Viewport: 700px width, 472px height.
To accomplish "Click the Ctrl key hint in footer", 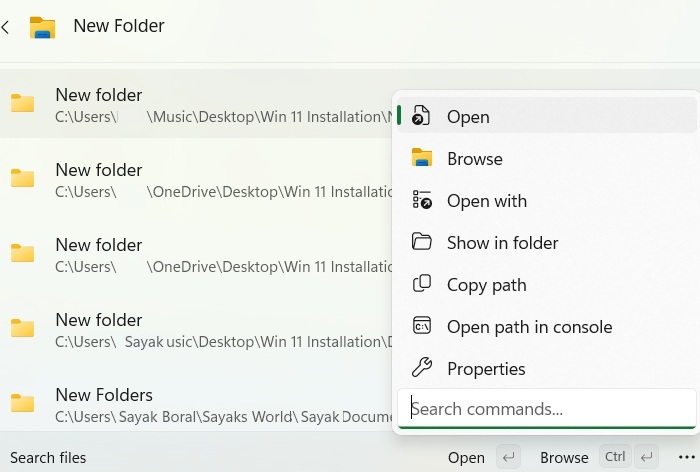I will point(615,457).
